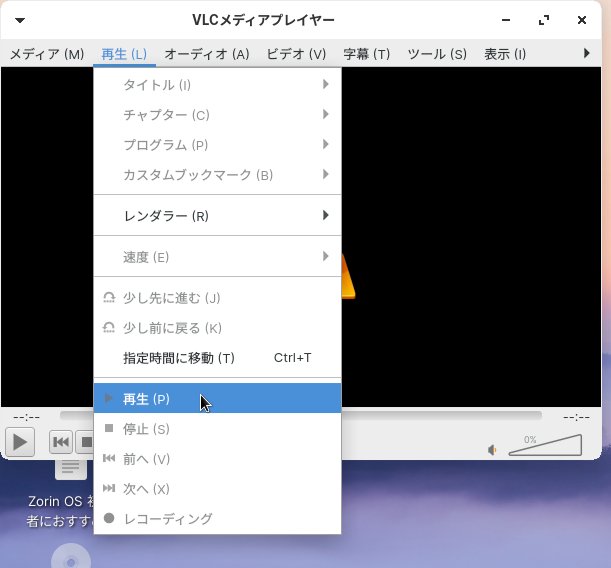Select 少し前に戻る (K) jump backward entry
This screenshot has width=611, height=568.
[x=217, y=328]
